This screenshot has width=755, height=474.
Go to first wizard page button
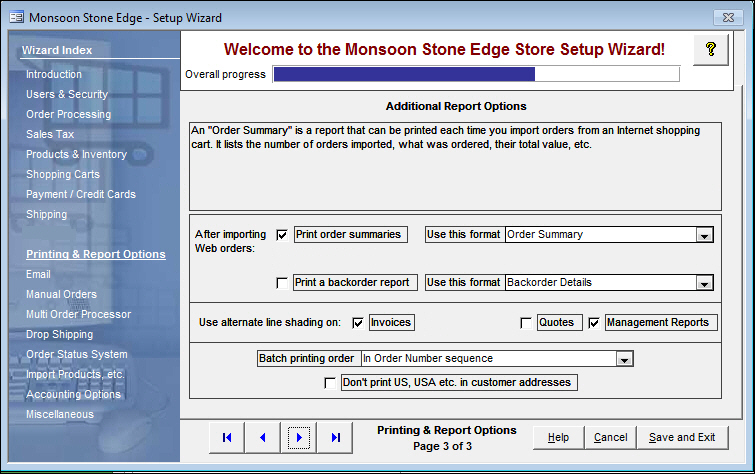point(227,437)
